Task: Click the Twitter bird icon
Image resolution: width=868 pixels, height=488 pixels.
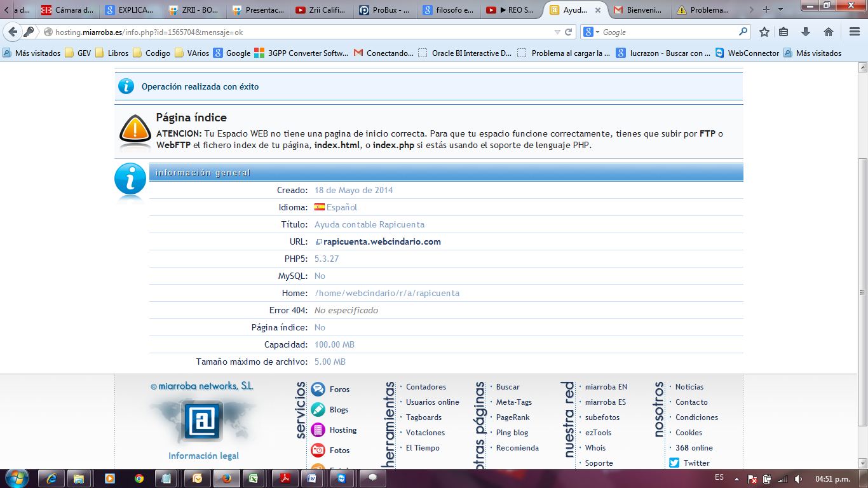Action: click(674, 463)
